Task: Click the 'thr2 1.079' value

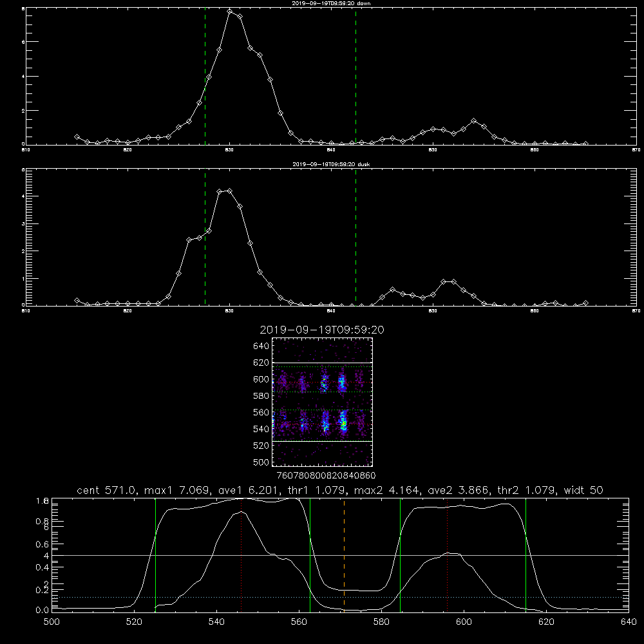Action: tap(527, 490)
